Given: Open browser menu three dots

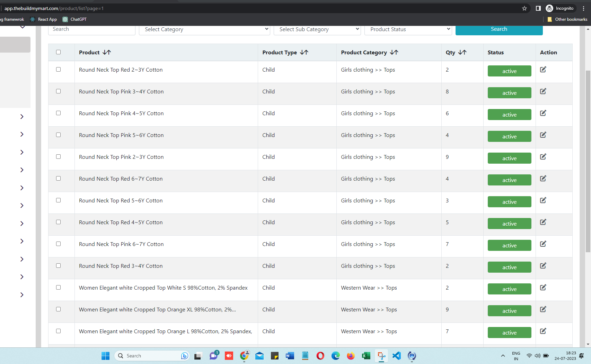Looking at the screenshot, I should [584, 8].
